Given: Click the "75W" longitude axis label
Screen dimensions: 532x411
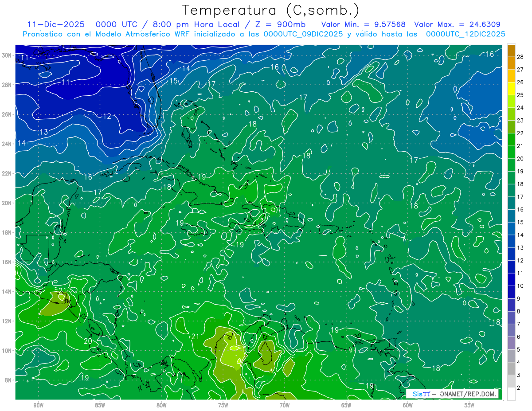Looking at the screenshot, I should (x=223, y=405).
